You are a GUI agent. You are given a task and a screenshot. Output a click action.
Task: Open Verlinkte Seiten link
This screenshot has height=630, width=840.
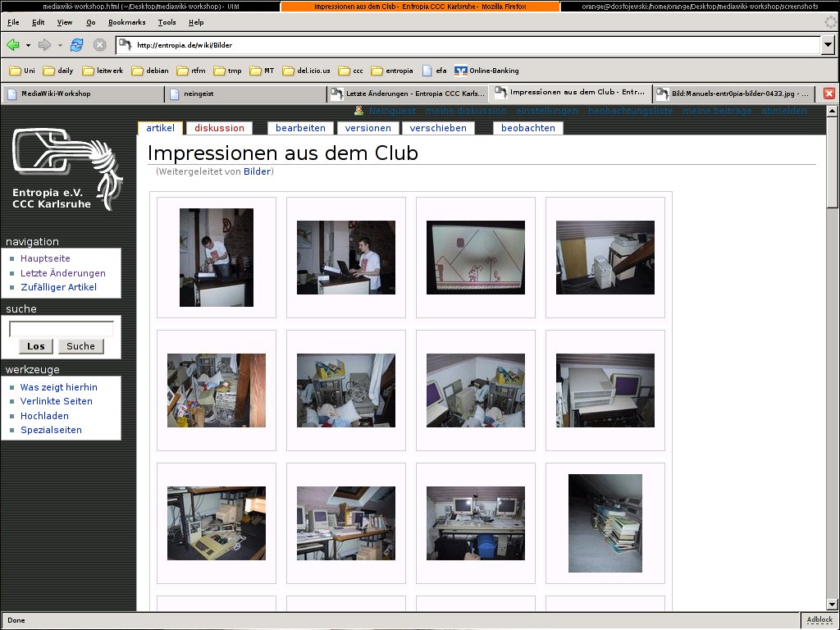click(x=57, y=401)
